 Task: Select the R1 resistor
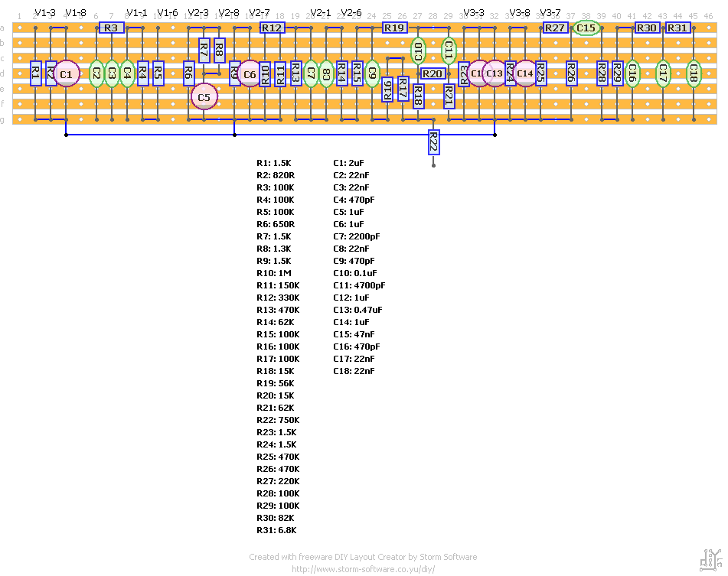pyautogui.click(x=36, y=73)
